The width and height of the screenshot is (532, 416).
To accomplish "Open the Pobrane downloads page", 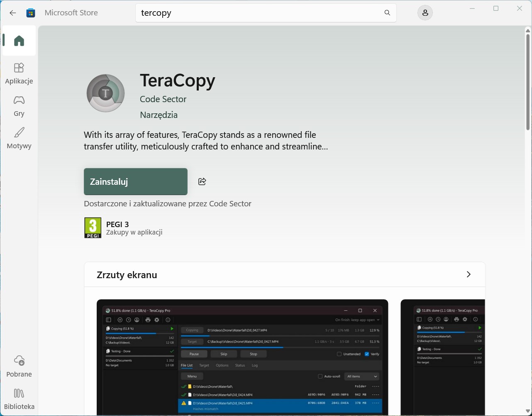I will pyautogui.click(x=19, y=366).
